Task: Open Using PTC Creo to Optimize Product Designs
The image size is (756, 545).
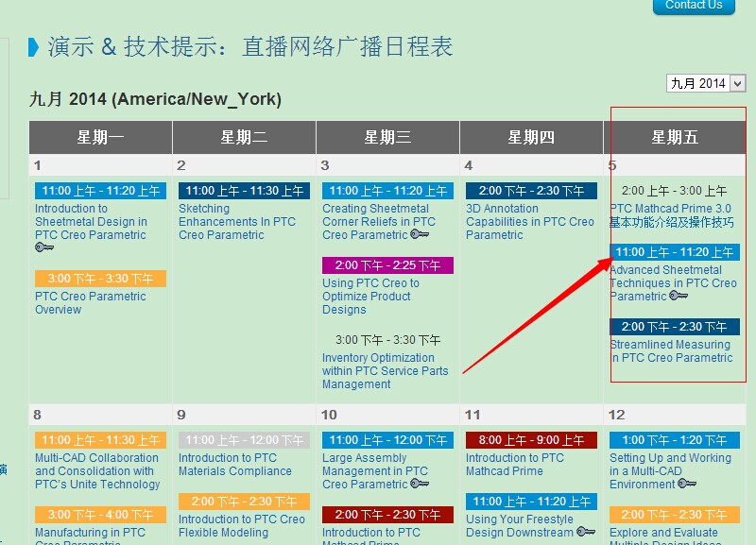Action: tap(370, 297)
